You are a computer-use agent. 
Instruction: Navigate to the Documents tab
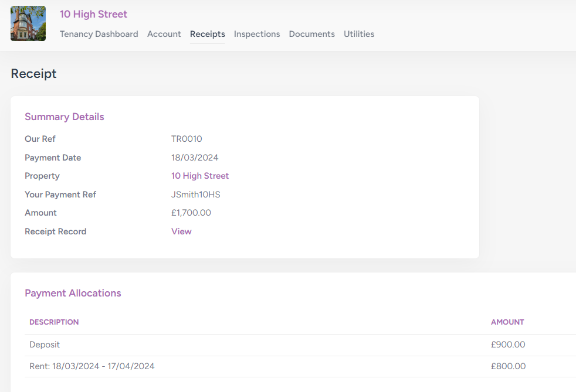(311, 34)
